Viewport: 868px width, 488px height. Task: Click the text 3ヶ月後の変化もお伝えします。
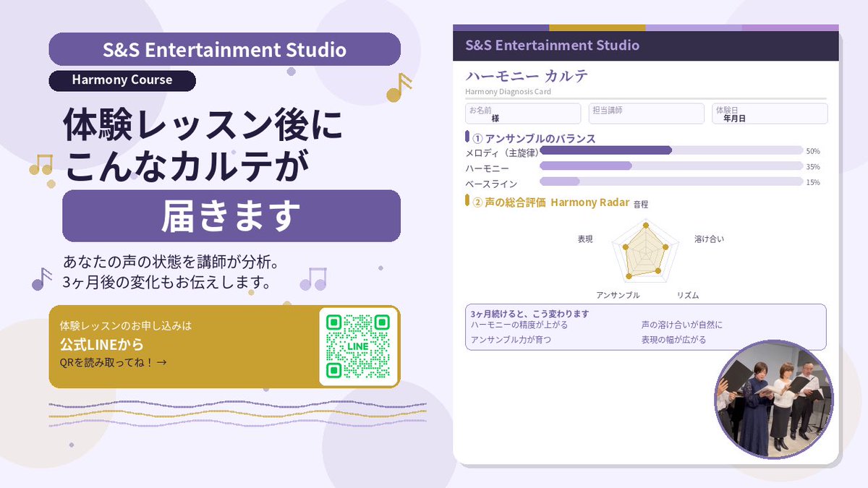pos(171,282)
